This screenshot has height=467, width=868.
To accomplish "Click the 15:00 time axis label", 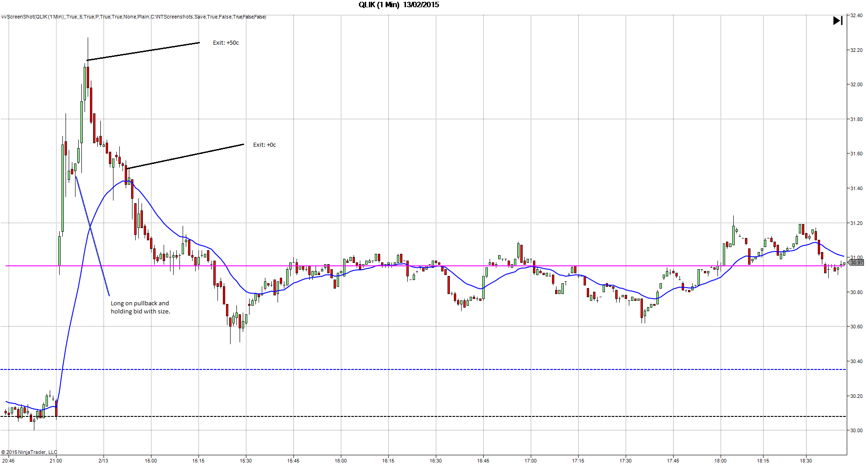I will [151, 461].
